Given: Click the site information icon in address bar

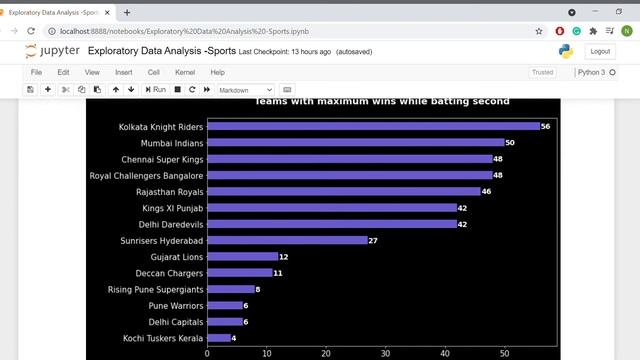Looking at the screenshot, I should (52, 31).
